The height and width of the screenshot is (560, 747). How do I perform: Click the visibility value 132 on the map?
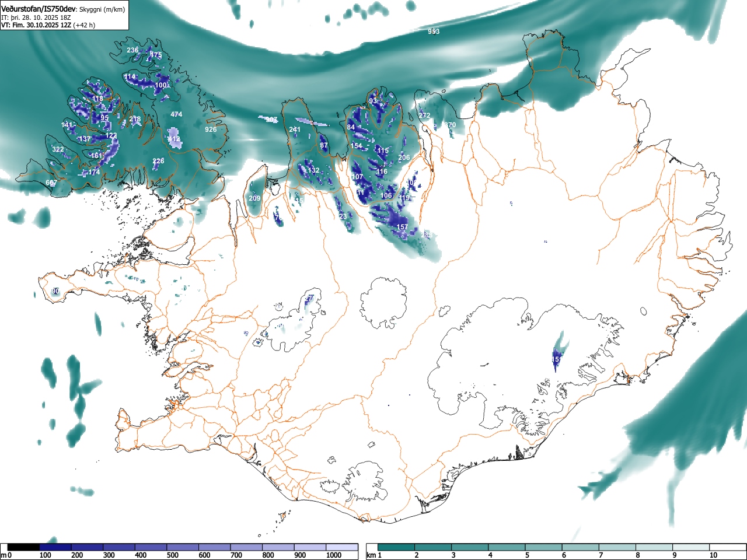pyautogui.click(x=314, y=170)
